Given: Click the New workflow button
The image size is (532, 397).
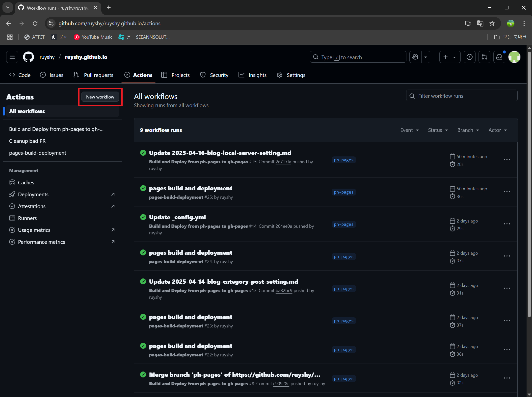Looking at the screenshot, I should (x=100, y=97).
